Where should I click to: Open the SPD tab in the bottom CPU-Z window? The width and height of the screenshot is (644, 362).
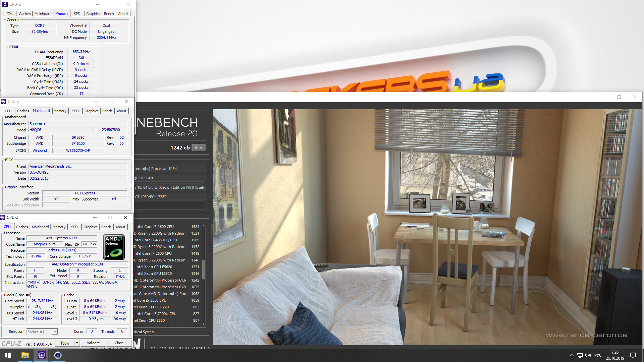pyautogui.click(x=74, y=227)
